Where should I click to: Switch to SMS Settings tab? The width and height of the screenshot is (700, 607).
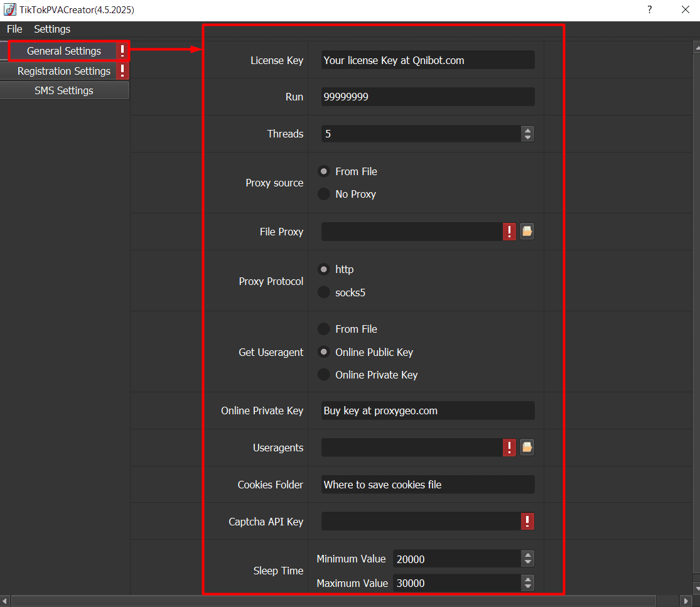pyautogui.click(x=64, y=90)
